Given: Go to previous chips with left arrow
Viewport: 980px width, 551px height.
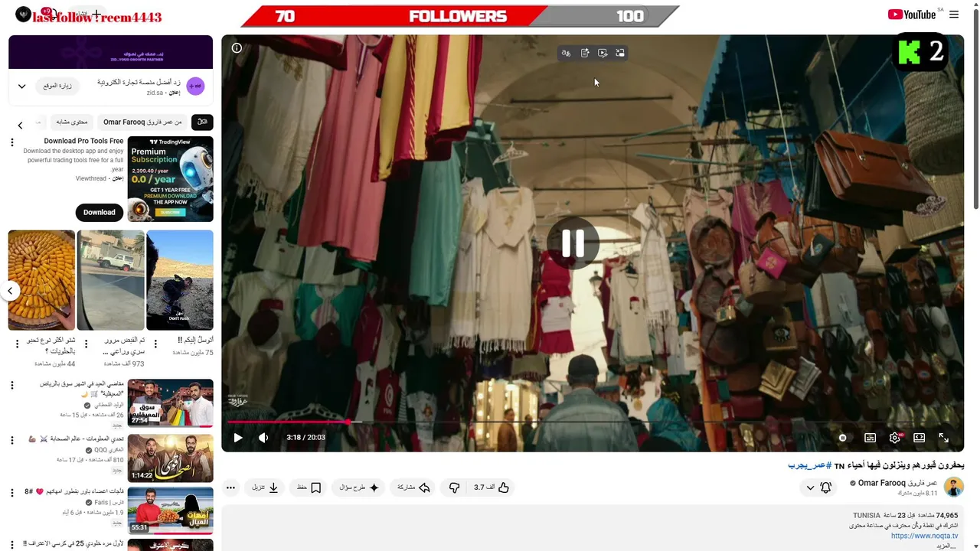Looking at the screenshot, I should point(21,125).
